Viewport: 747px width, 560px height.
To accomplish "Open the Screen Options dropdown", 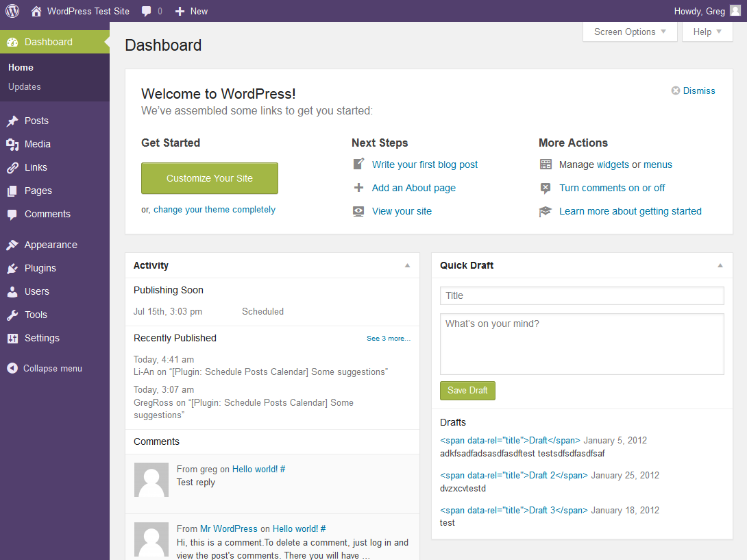I will tap(630, 32).
